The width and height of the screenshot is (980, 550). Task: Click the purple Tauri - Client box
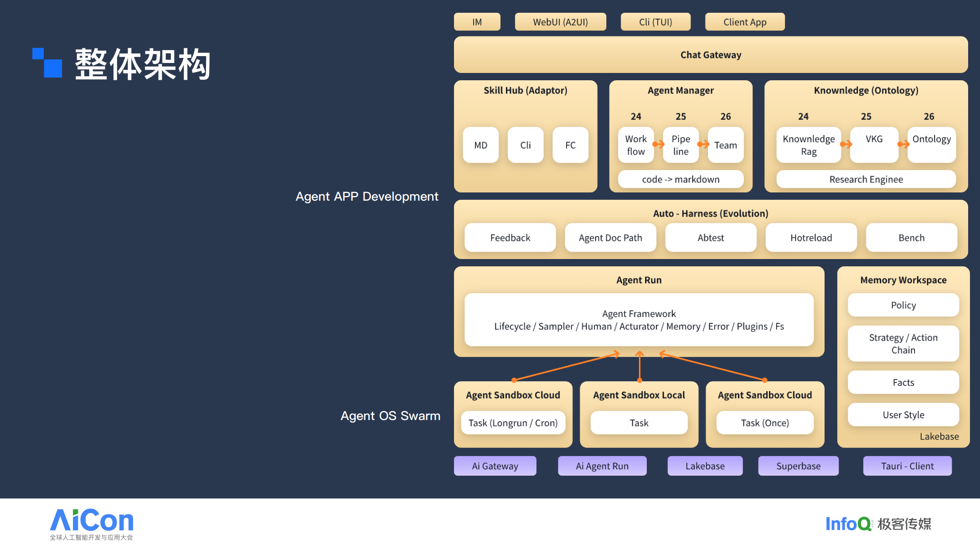[x=907, y=466]
